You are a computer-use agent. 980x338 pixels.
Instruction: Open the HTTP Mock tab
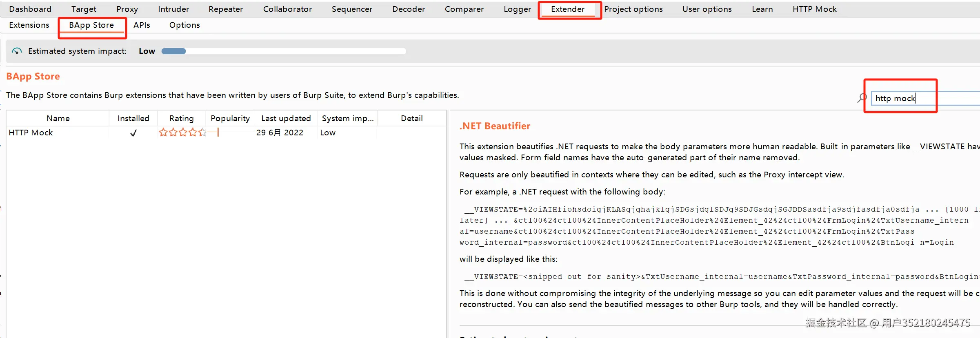[x=815, y=9]
